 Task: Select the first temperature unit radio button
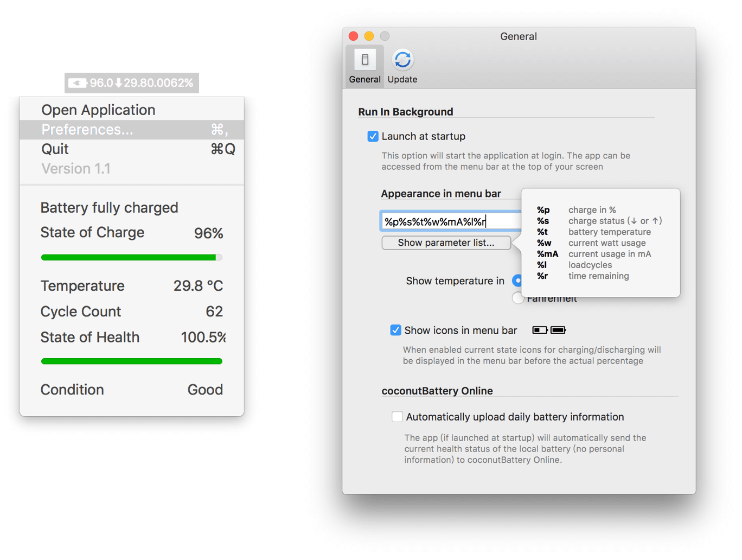click(517, 281)
